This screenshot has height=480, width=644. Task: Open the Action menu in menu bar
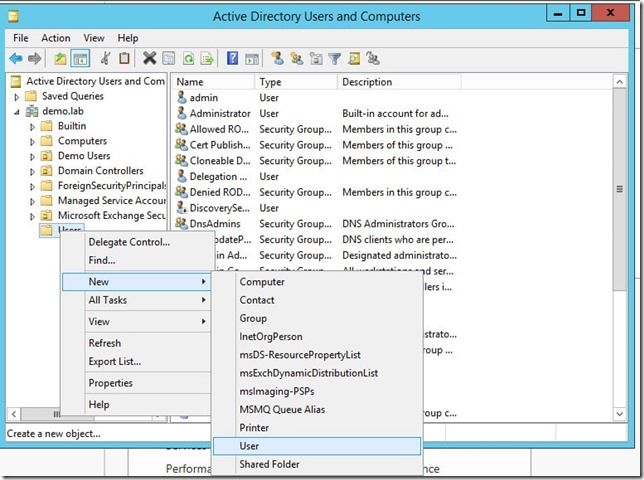click(56, 38)
